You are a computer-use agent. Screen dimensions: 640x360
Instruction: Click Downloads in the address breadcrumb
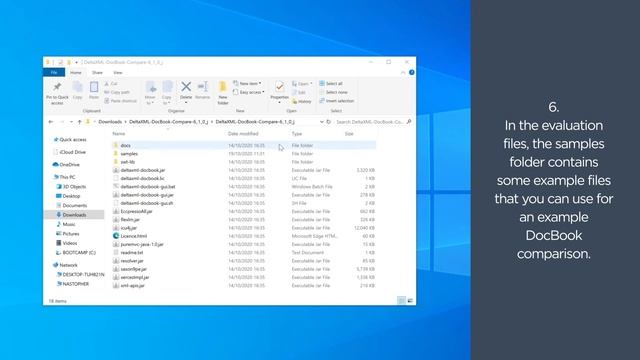pos(110,122)
